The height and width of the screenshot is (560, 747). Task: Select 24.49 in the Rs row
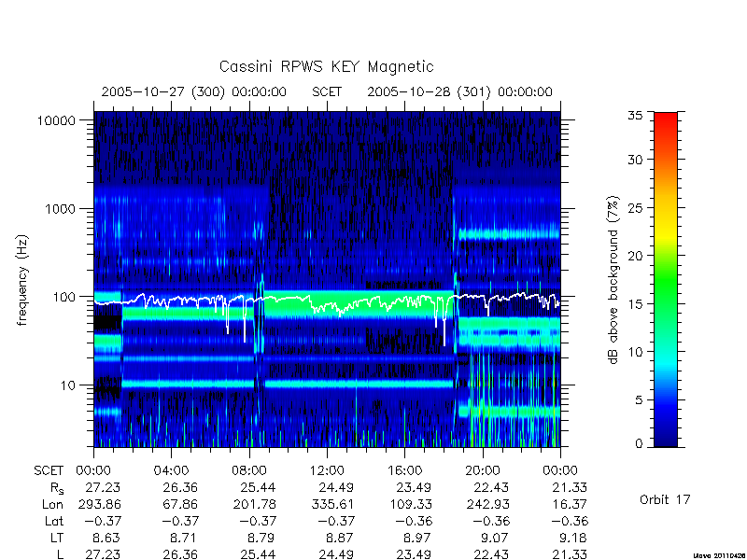point(334,487)
